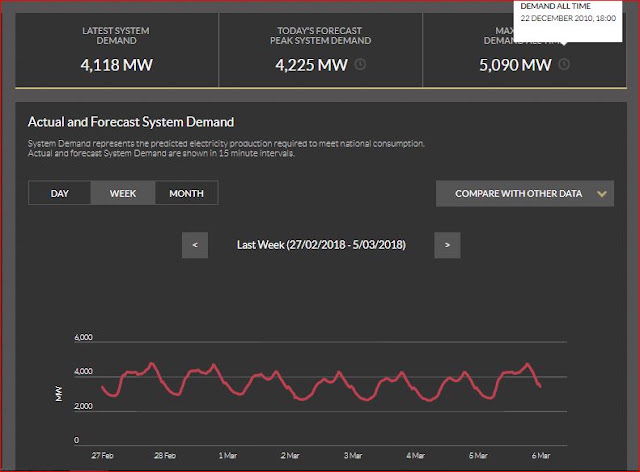Screen dimensions: 640x472
Task: Click the 6,000 MW gridline label
Action: pyautogui.click(x=83, y=337)
